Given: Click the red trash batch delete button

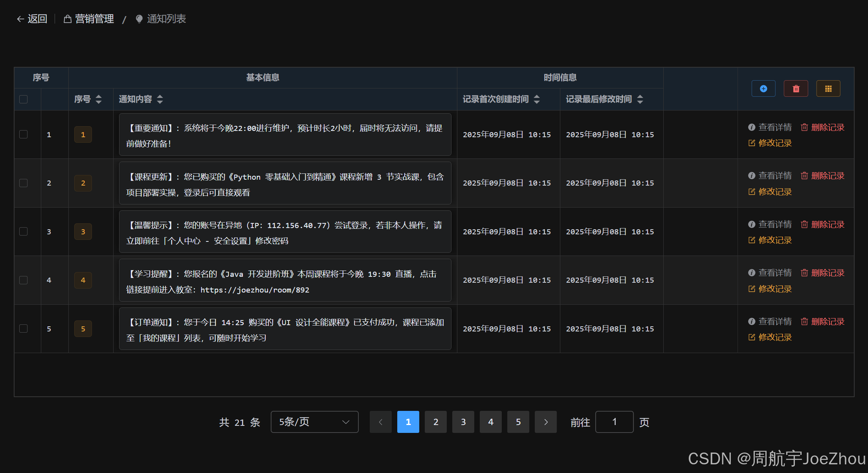Looking at the screenshot, I should [796, 88].
